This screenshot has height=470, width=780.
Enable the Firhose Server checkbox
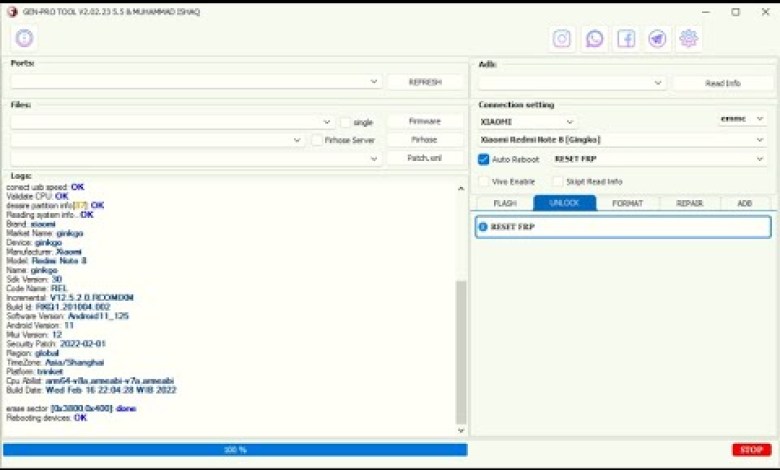pos(317,140)
